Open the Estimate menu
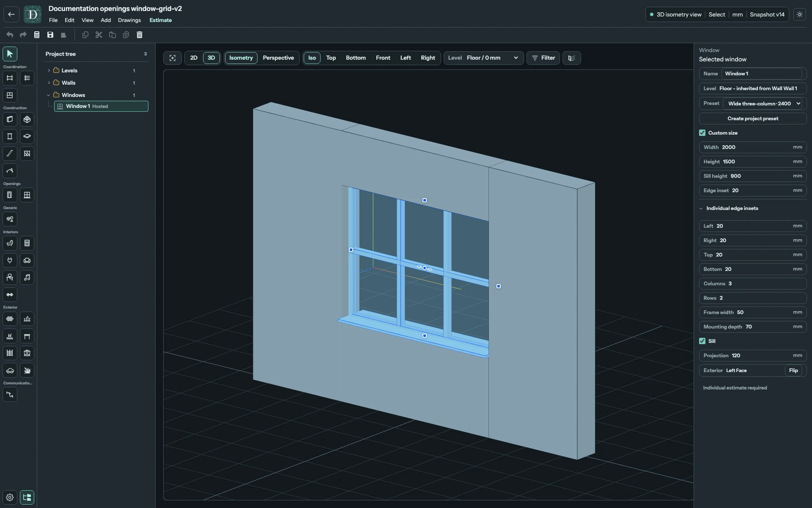The image size is (812, 508). click(x=161, y=20)
